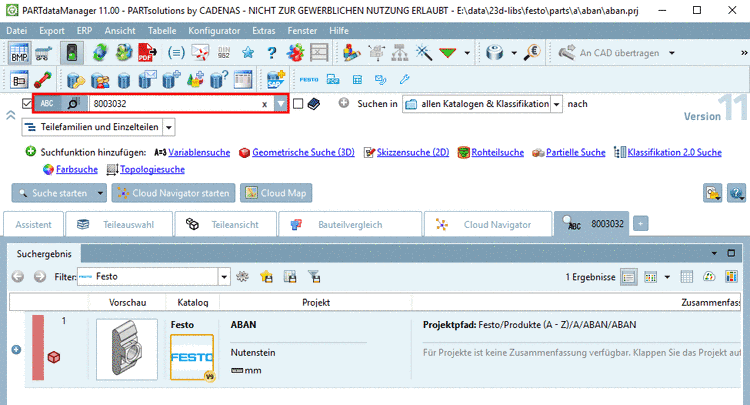
Task: Open the 'allen Katalogen & Klassifikation' dropdown
Action: (x=556, y=104)
